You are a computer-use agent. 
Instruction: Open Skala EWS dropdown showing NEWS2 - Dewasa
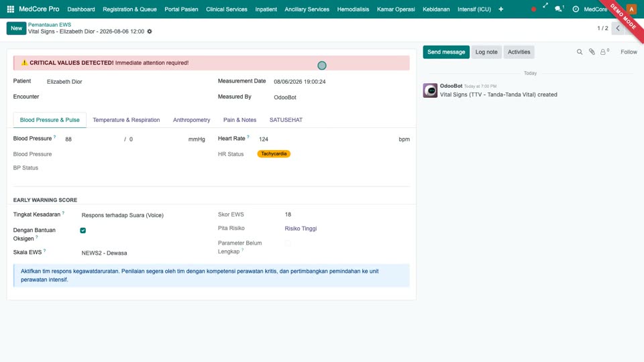(x=143, y=253)
